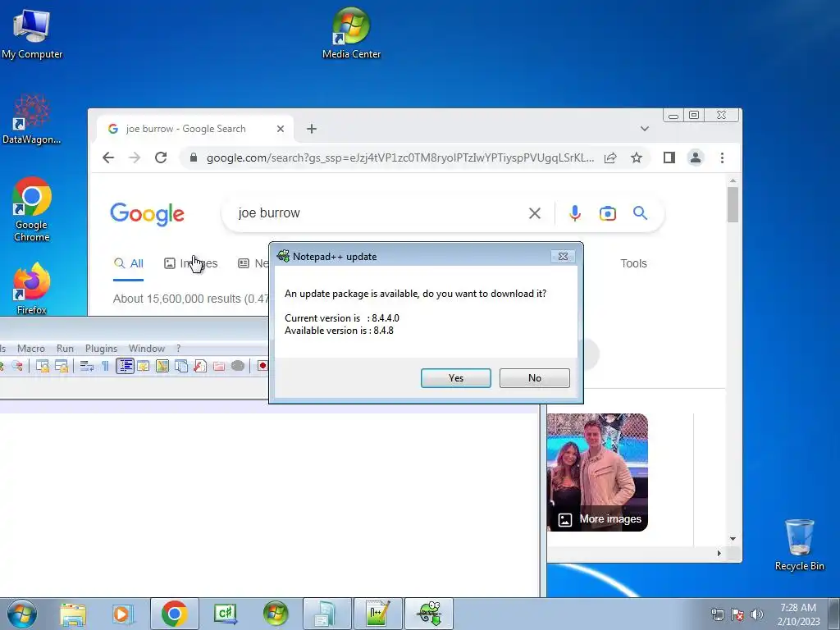Open the User Defined Language dialog icon
Screen dimensions: 840x630
(143, 366)
